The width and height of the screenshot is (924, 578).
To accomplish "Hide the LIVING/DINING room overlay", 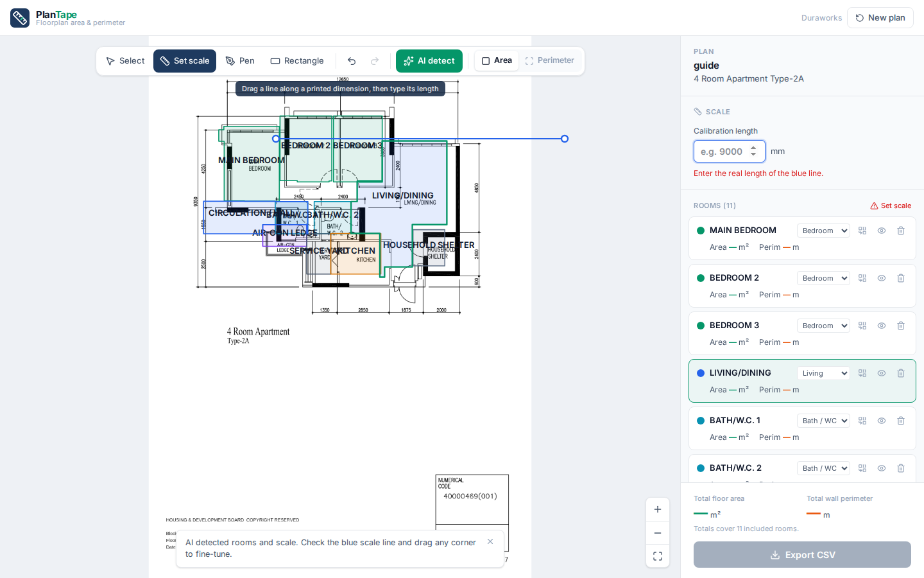I will coord(882,373).
